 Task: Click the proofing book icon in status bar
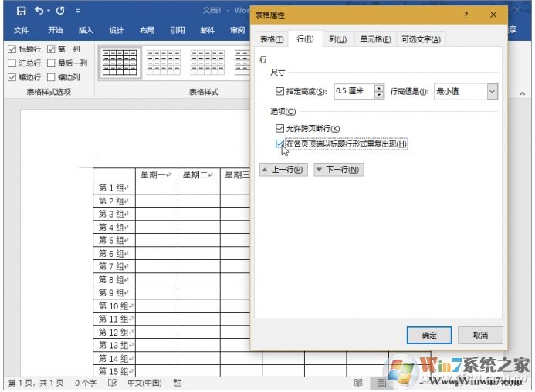point(112,384)
